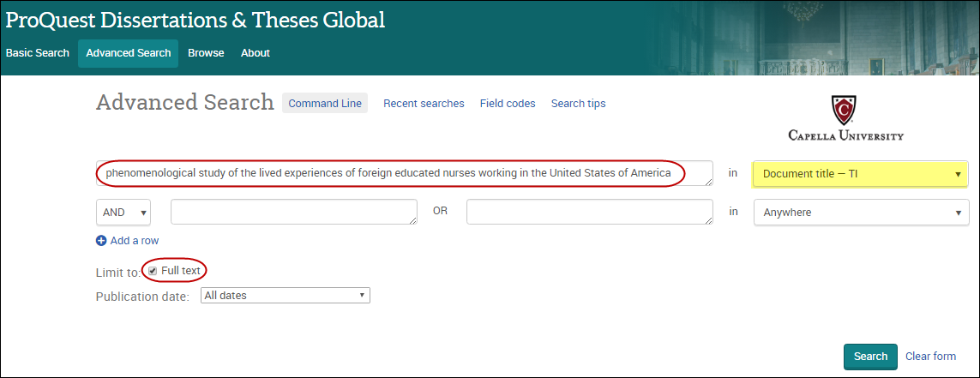Image resolution: width=980 pixels, height=378 pixels.
Task: Open the Anywhere field dropdown
Action: [861, 212]
